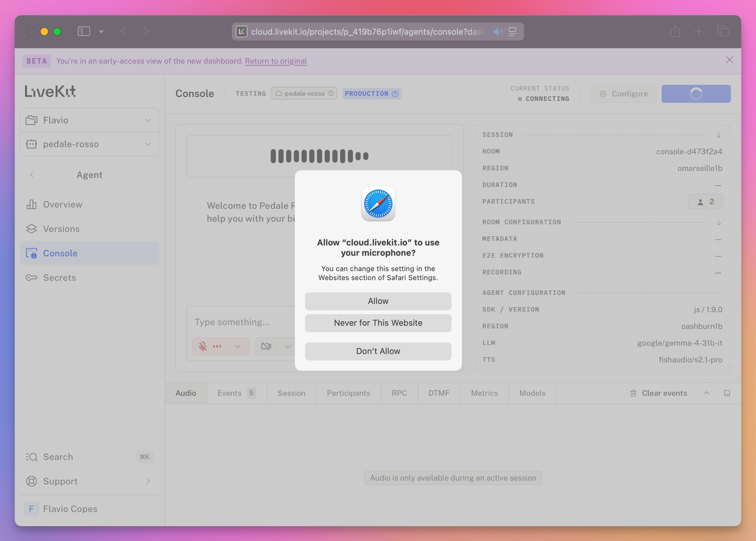
Task: Open Flavio Copes account menu
Action: (90, 509)
